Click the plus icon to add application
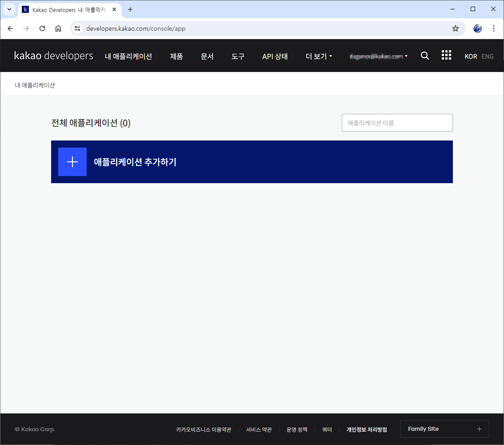The image size is (504, 445). (x=72, y=162)
